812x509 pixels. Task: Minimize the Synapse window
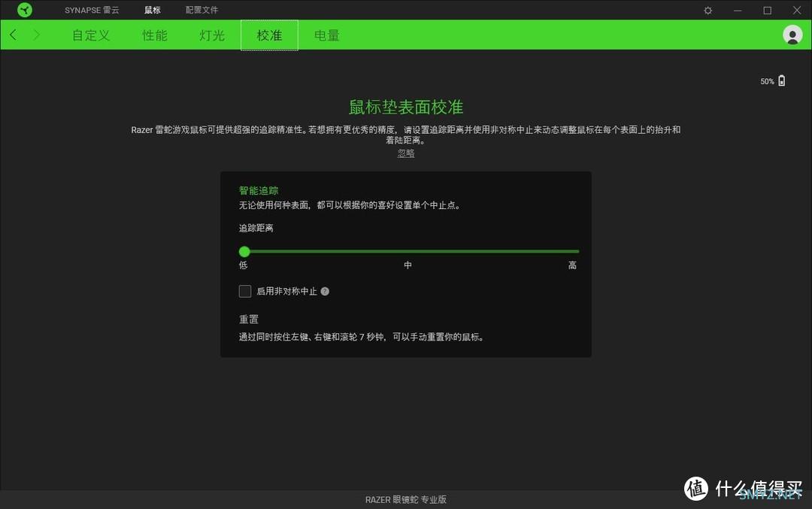pos(738,11)
